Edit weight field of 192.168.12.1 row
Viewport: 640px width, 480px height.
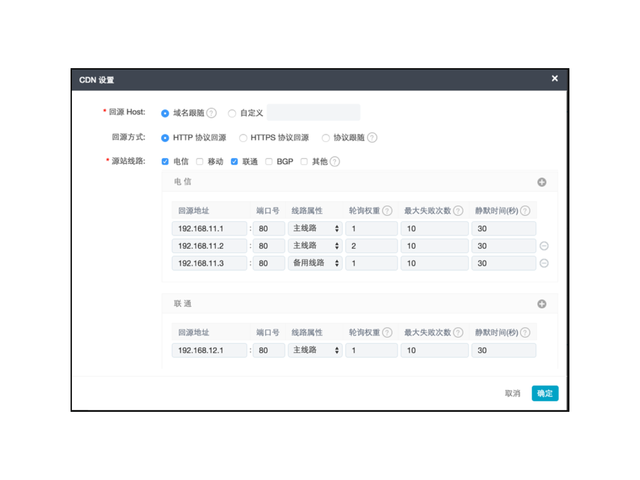click(371, 350)
